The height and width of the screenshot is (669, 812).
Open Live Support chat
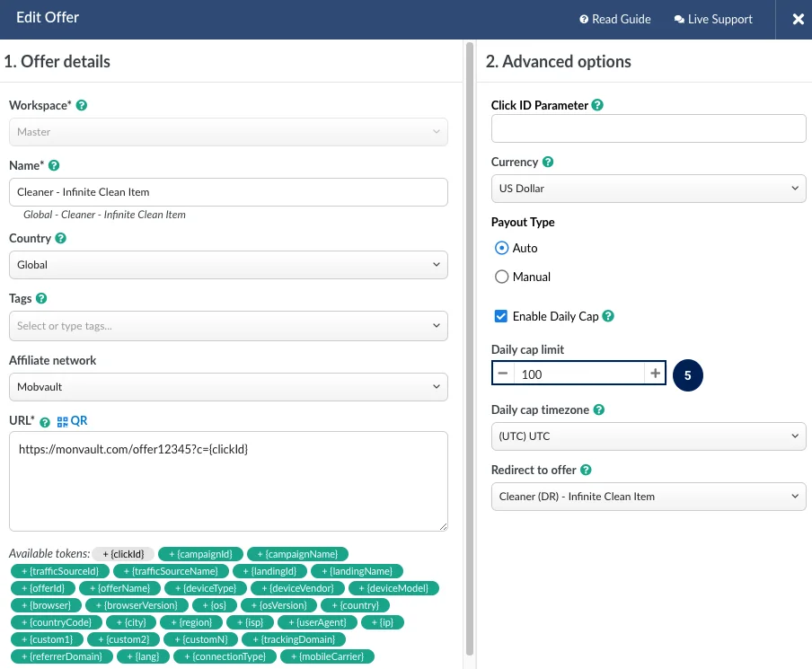[713, 19]
